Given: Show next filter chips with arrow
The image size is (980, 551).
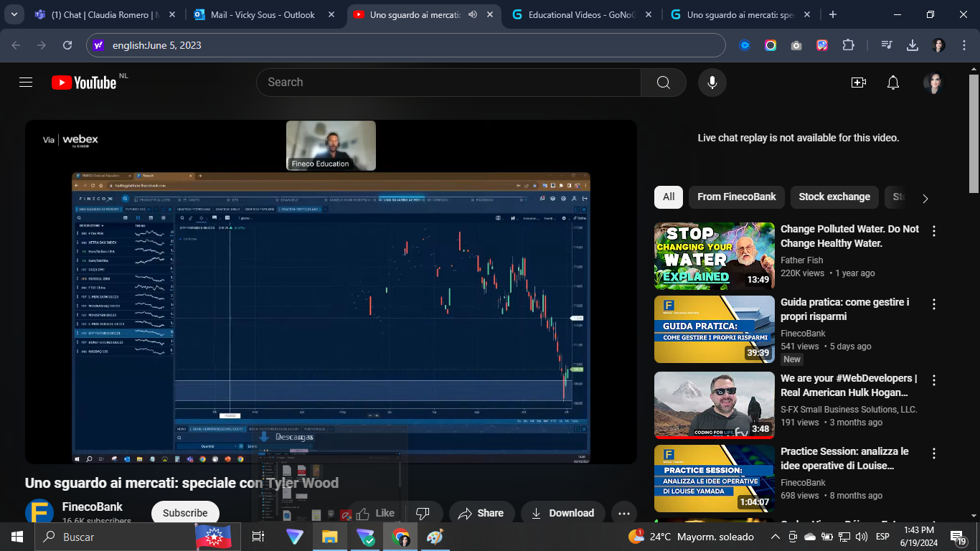Looking at the screenshot, I should pos(925,199).
